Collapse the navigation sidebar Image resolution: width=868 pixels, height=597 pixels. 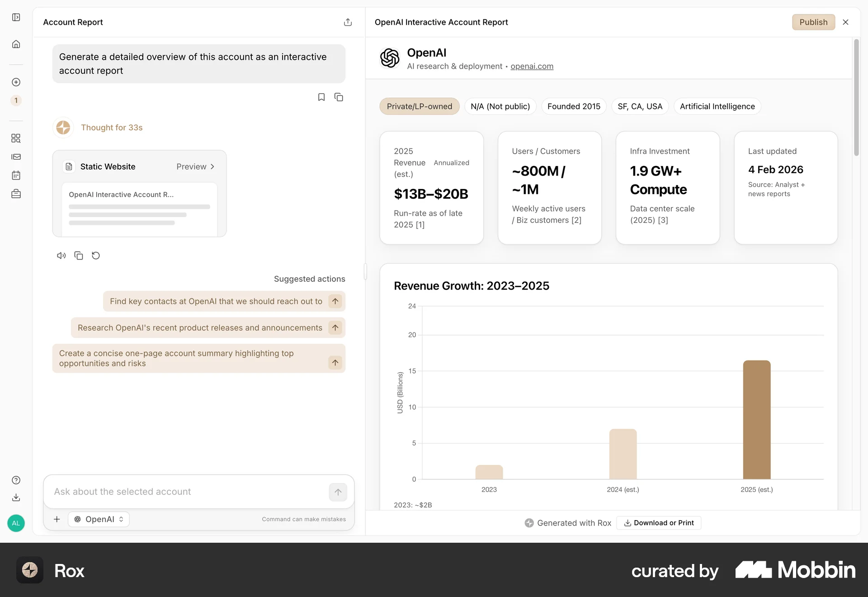coord(16,17)
